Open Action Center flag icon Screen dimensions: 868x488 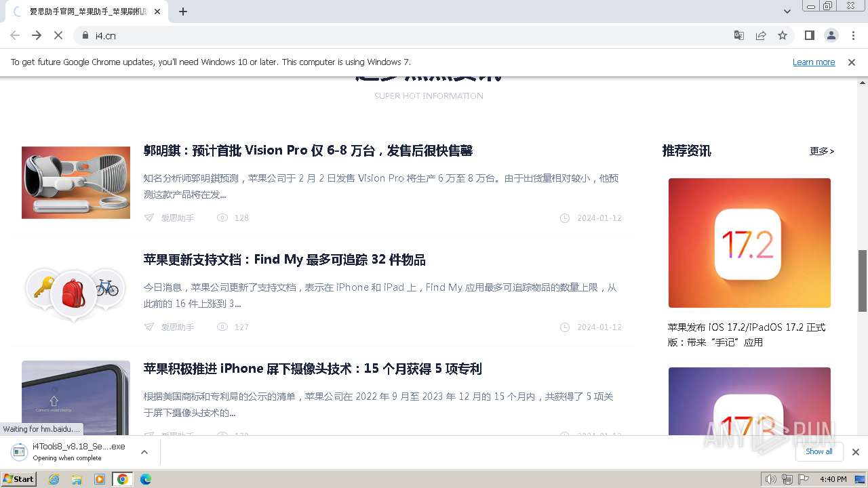point(803,479)
